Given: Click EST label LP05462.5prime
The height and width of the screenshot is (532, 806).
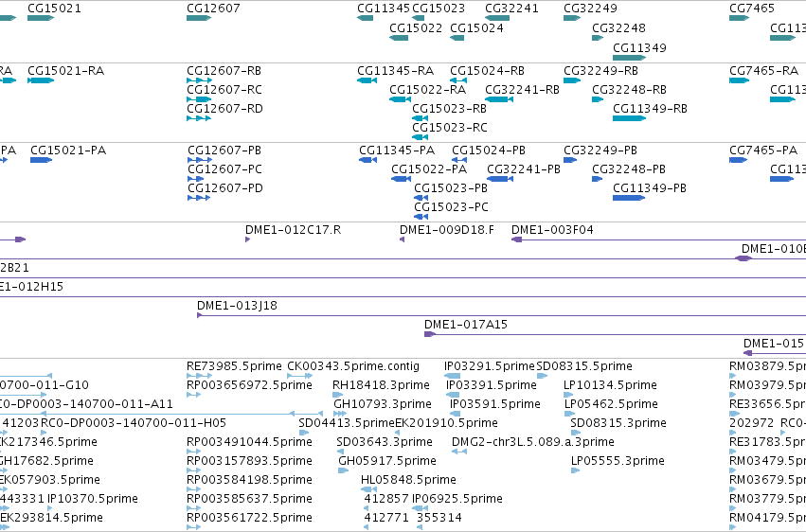Looking at the screenshot, I should 611,404.
